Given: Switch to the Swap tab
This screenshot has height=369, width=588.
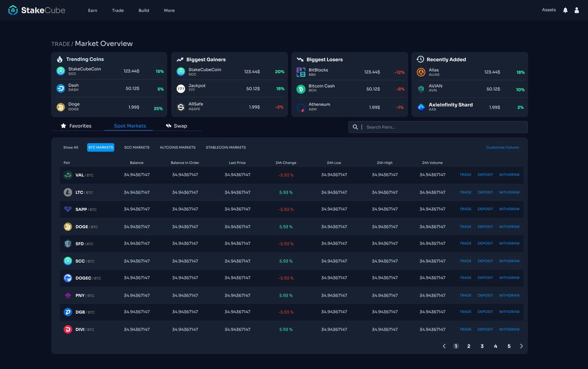Looking at the screenshot, I should (x=176, y=126).
